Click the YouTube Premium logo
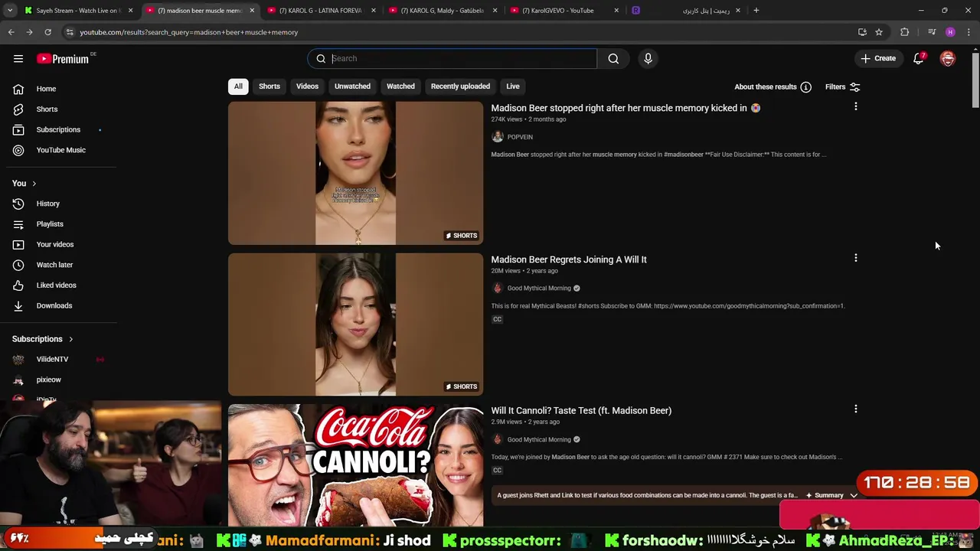The height and width of the screenshot is (551, 980). point(64,58)
